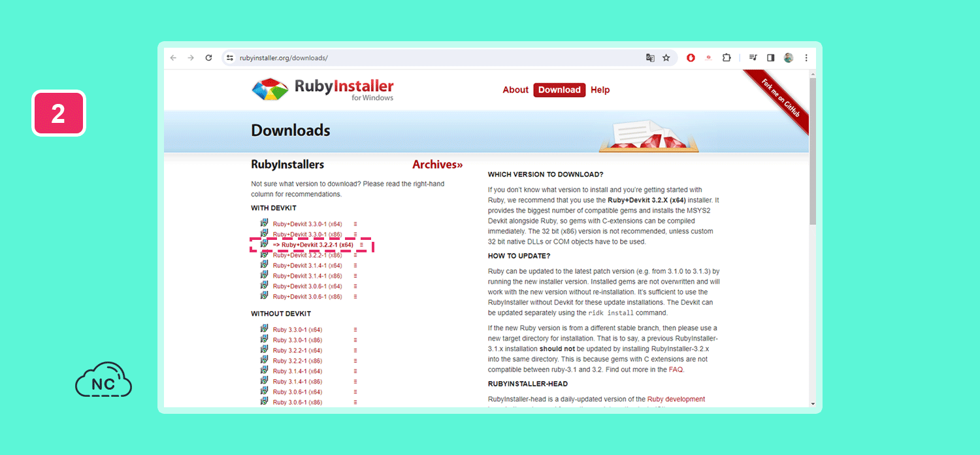The image size is (980, 455).
Task: Click the browser forward arrow
Action: coord(191,58)
